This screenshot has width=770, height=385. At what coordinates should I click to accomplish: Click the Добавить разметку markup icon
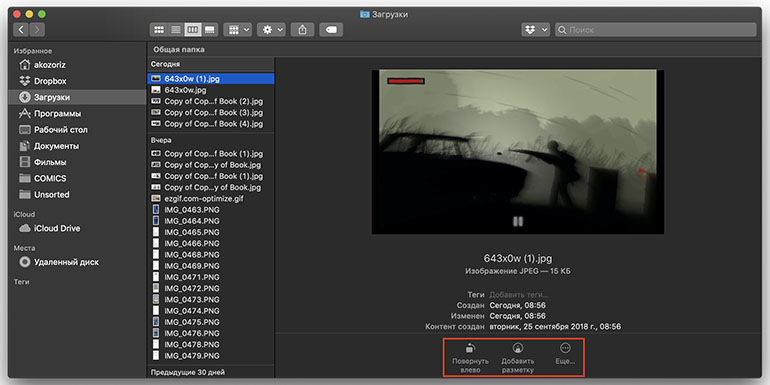(517, 348)
